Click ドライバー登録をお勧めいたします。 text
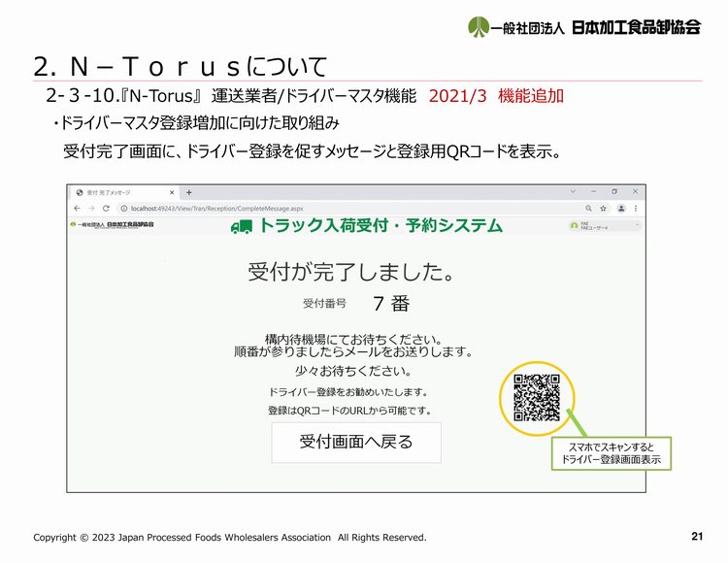This screenshot has width=728, height=563. coord(348,392)
